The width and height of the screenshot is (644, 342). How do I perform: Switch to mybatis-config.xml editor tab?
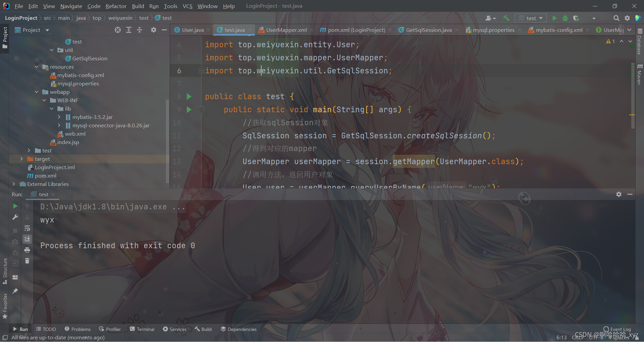click(x=559, y=30)
